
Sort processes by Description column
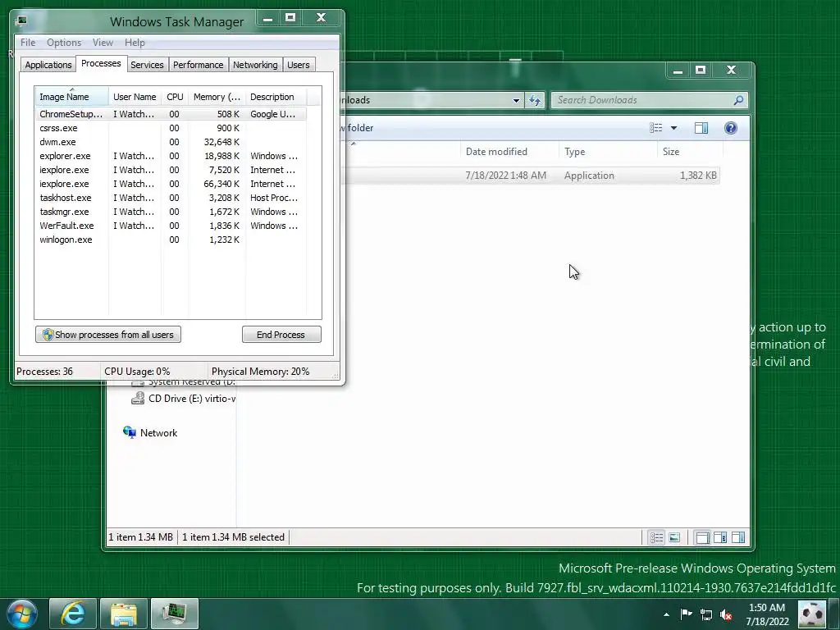(276, 97)
